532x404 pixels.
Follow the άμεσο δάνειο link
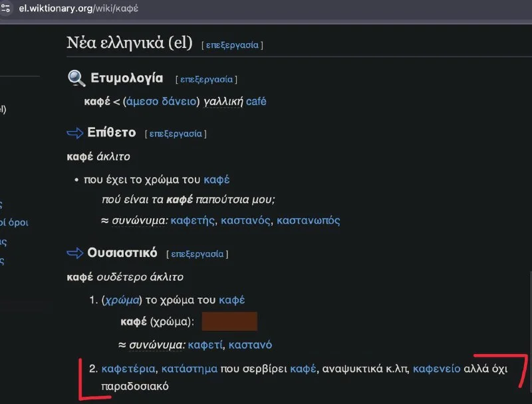tap(162, 101)
